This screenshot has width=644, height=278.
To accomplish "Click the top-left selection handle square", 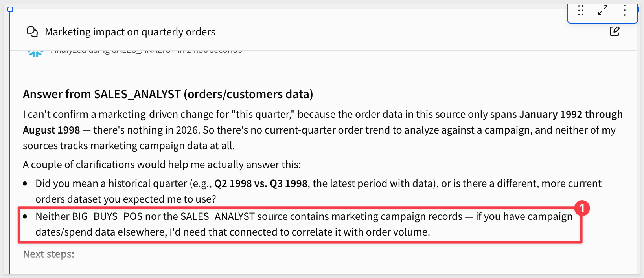I will click(10, 9).
